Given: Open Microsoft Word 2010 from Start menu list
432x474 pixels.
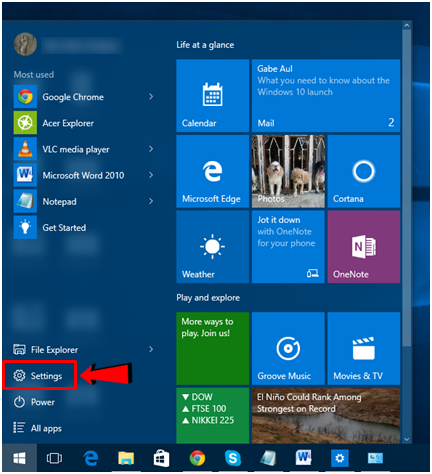Looking at the screenshot, I should coord(83,175).
